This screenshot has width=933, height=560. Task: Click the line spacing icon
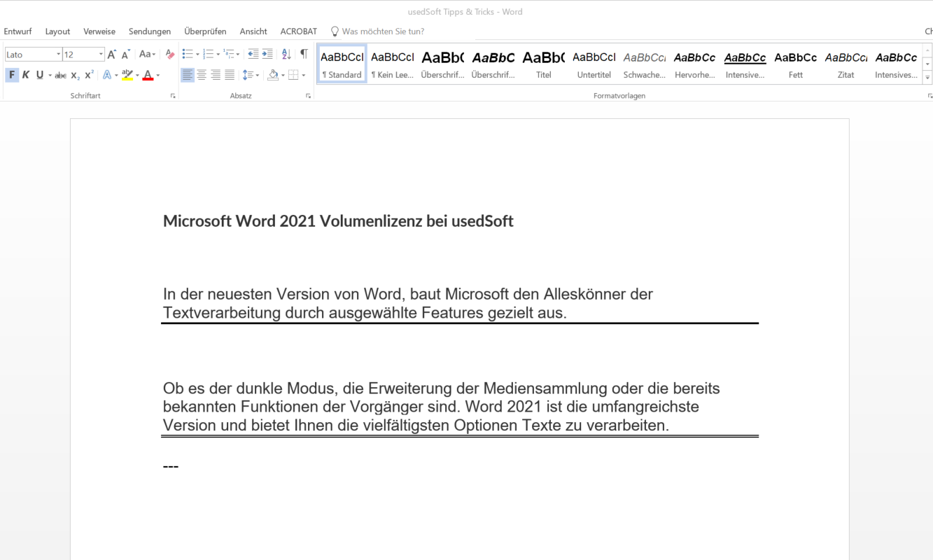click(248, 75)
